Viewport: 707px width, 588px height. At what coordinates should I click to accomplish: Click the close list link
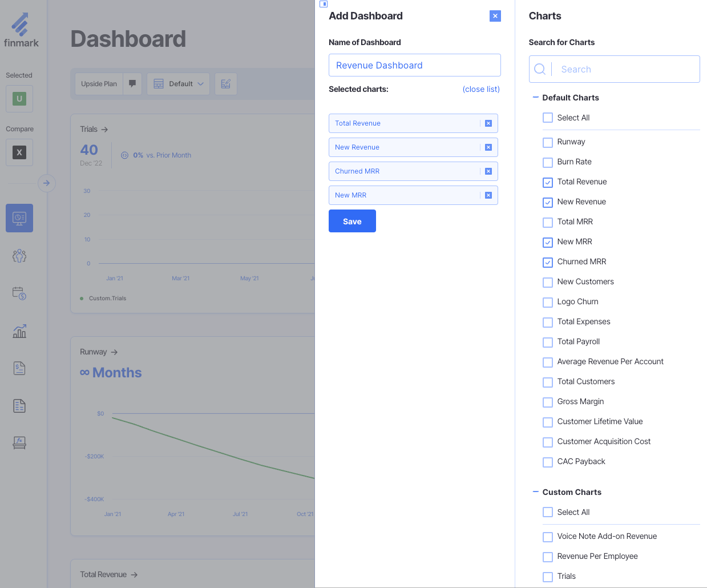tap(481, 89)
